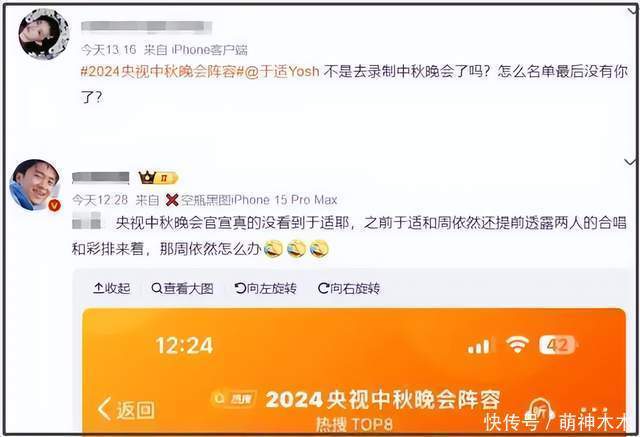
Task: Click the iPhone客户端 source link
Action: (x=209, y=50)
